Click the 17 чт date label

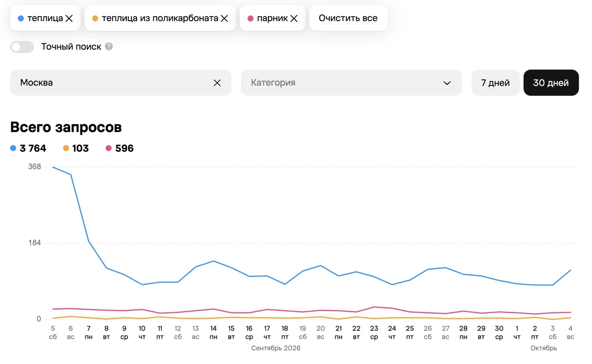267,332
